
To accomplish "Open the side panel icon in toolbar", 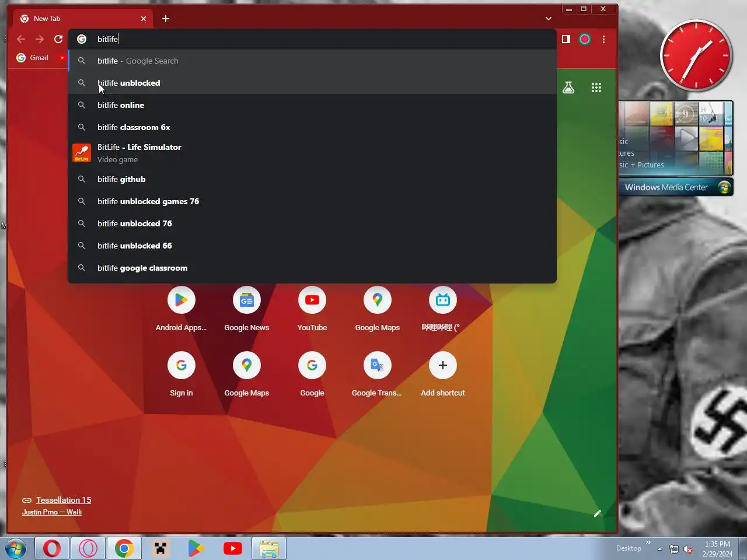I will (566, 39).
